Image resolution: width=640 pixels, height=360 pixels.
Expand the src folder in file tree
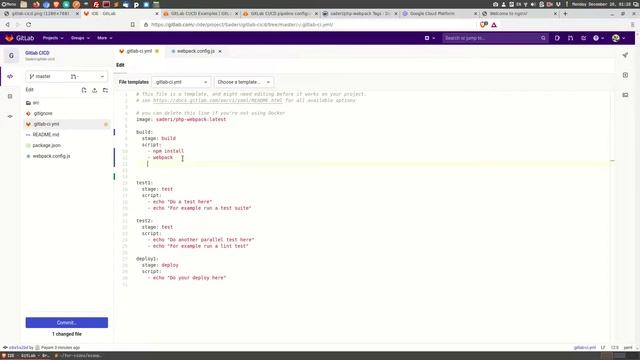pyautogui.click(x=67, y=103)
